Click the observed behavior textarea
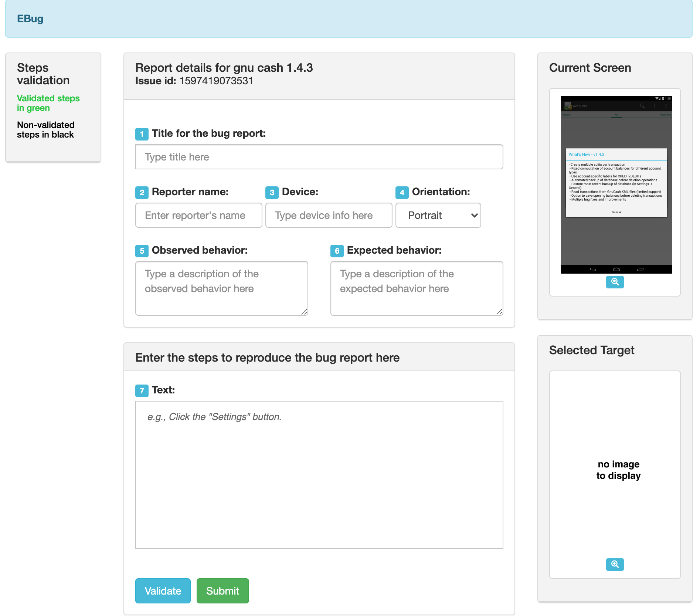The height and width of the screenshot is (616, 700). click(x=221, y=288)
